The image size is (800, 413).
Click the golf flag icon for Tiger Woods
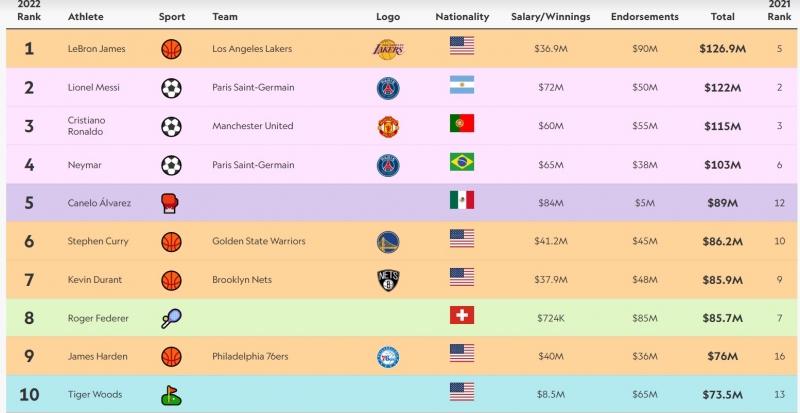tap(171, 395)
